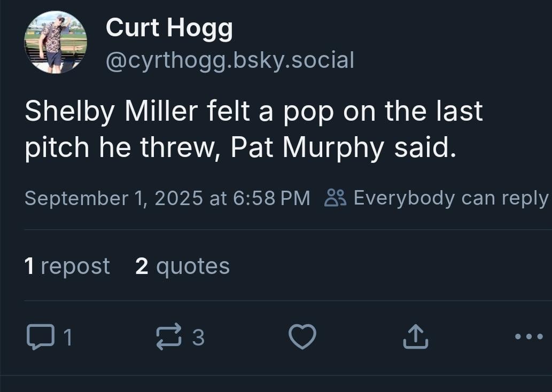Click the reply count '1' beside the bubble
Viewport: 552px width, 392px height.
click(x=68, y=338)
